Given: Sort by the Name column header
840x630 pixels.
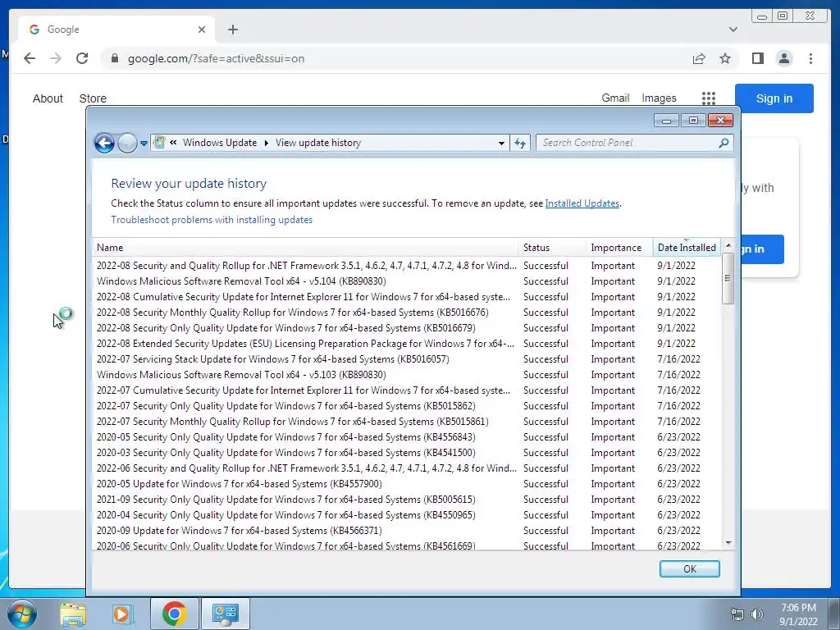Looking at the screenshot, I should coord(305,248).
